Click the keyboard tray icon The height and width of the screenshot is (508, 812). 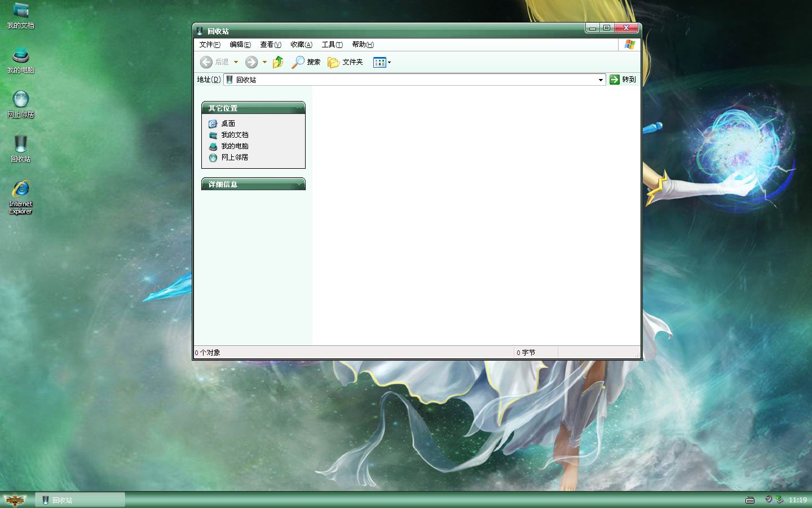750,500
